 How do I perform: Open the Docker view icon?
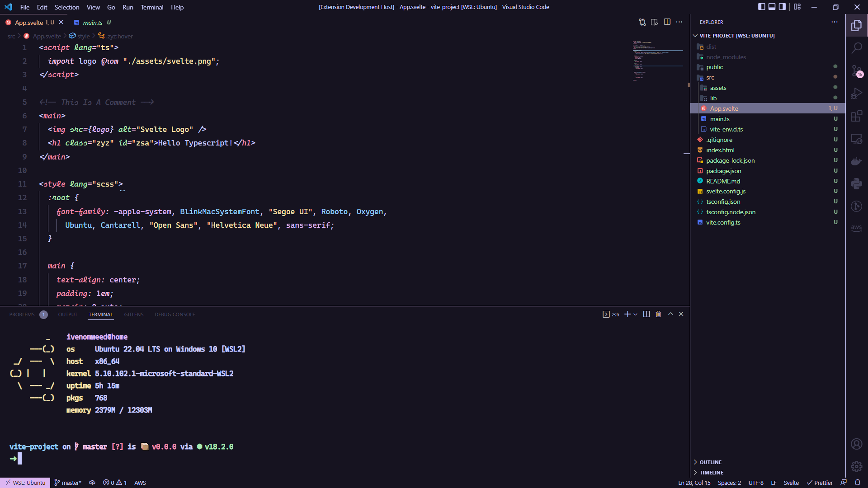[856, 161]
